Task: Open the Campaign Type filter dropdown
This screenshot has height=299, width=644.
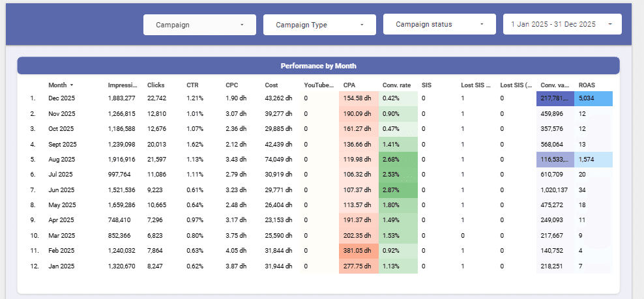Action: (x=319, y=25)
